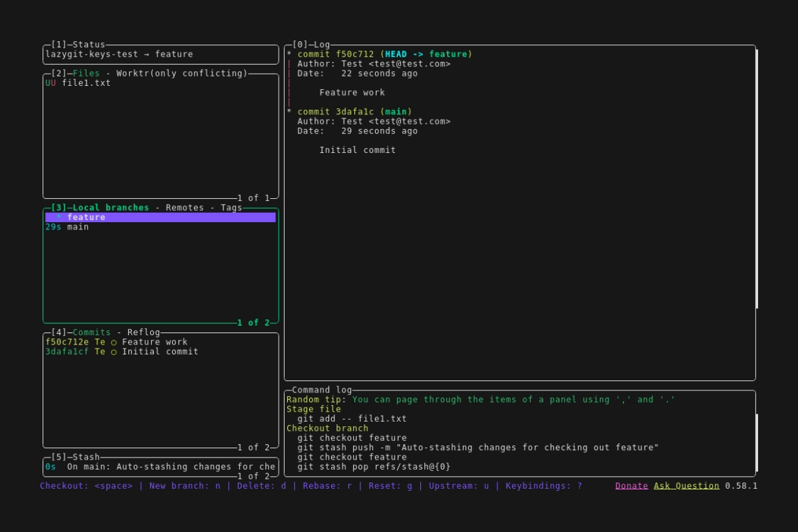Switch to the Remotes tab
Image resolution: width=798 pixels, height=532 pixels.
(x=184, y=207)
